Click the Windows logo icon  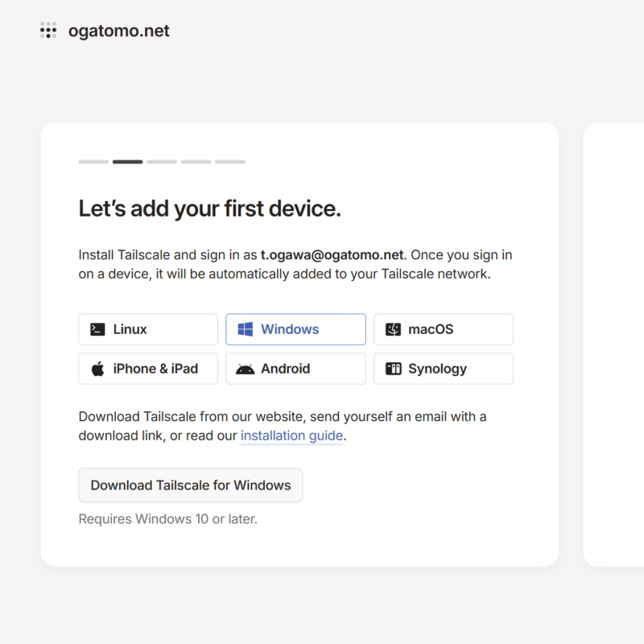click(246, 329)
